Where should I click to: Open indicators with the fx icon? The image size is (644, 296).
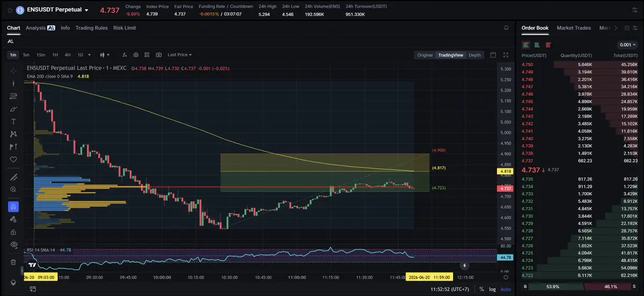[125, 55]
